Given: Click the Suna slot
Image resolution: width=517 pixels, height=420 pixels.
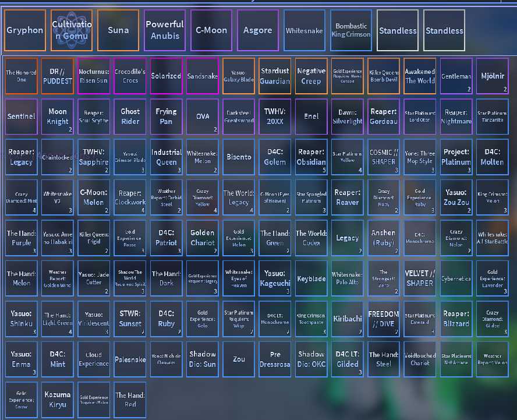Looking at the screenshot, I should point(118,30).
